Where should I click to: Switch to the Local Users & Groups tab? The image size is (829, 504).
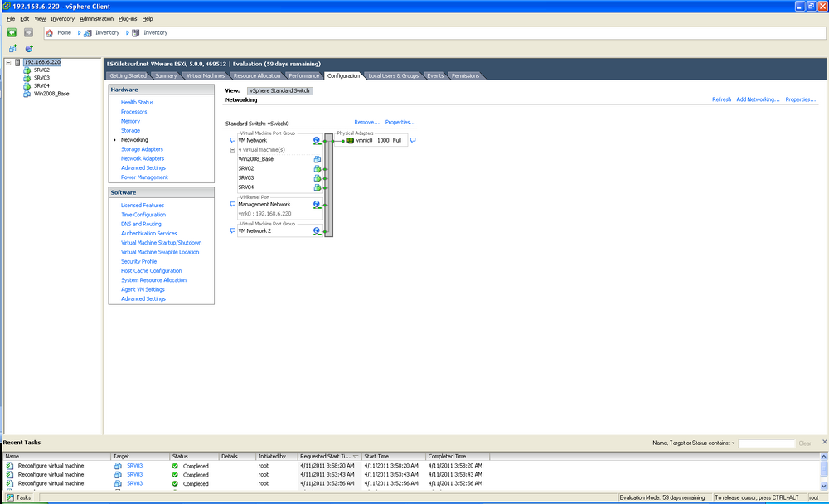pyautogui.click(x=393, y=76)
